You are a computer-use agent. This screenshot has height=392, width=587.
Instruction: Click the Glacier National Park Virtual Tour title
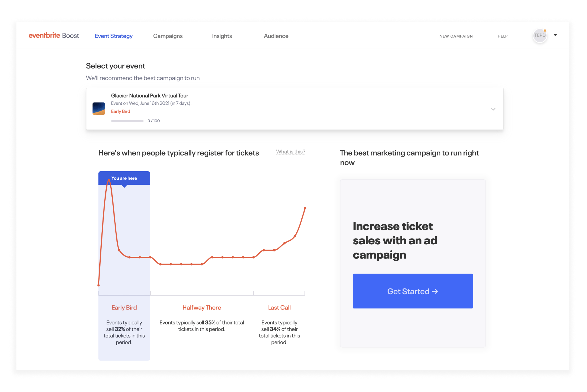150,96
